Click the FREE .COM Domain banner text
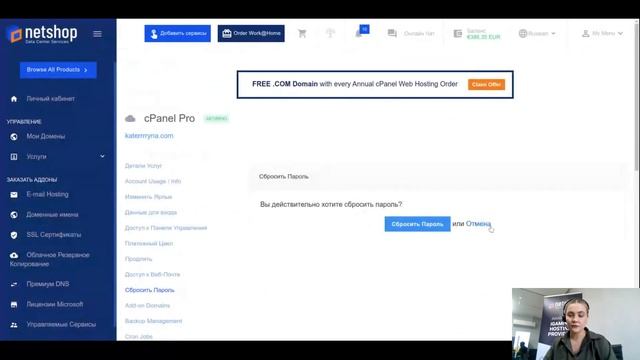 (355, 84)
